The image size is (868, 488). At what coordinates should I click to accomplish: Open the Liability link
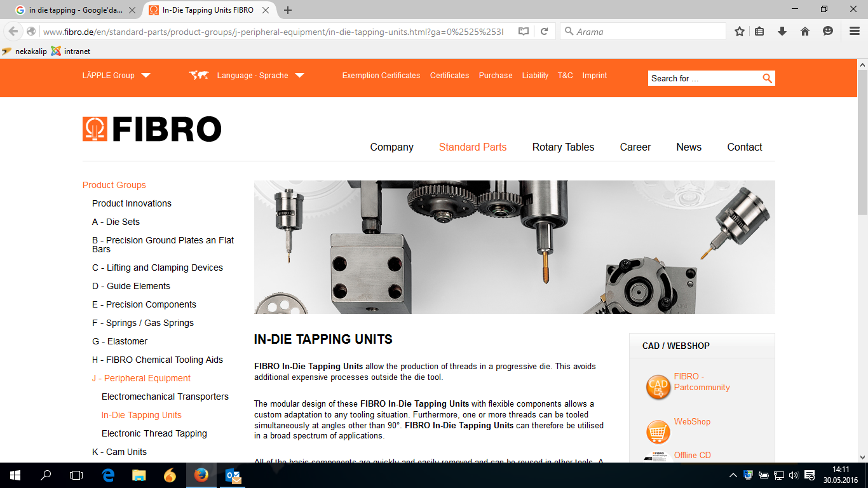point(535,75)
